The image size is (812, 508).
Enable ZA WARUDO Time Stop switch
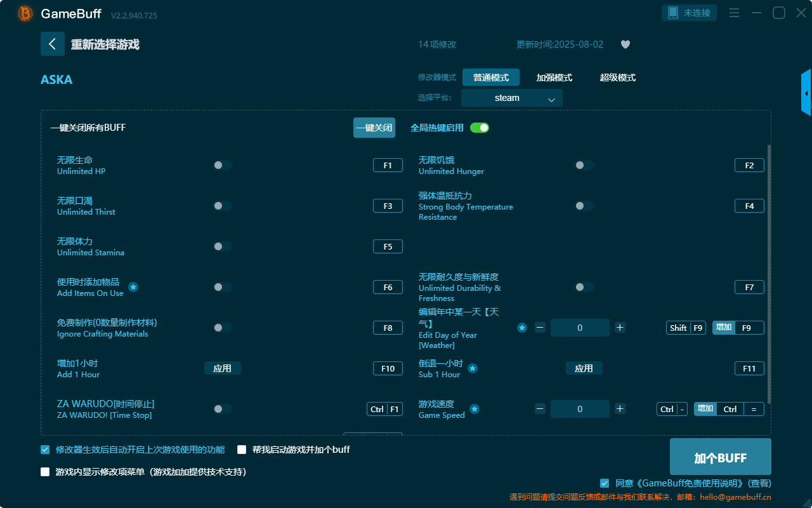[x=223, y=409]
